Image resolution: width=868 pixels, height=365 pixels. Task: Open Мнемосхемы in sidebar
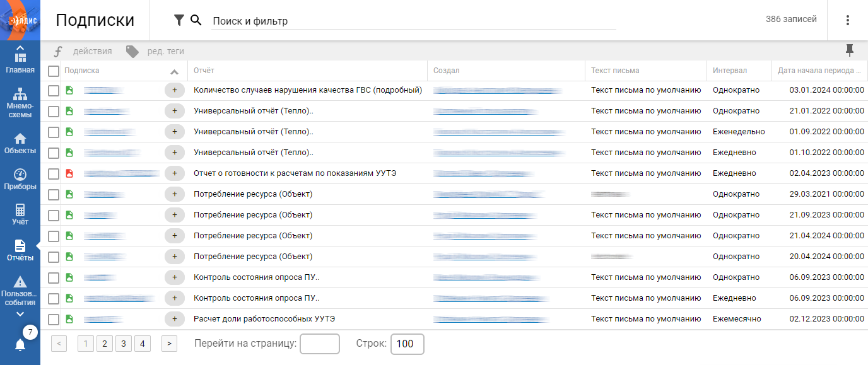[20, 103]
